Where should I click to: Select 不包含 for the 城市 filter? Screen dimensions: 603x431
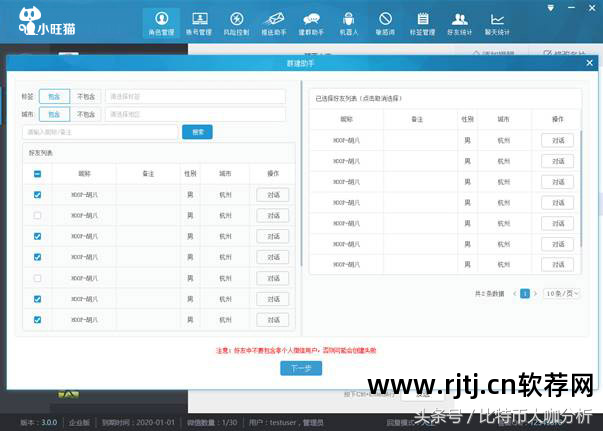(x=86, y=114)
